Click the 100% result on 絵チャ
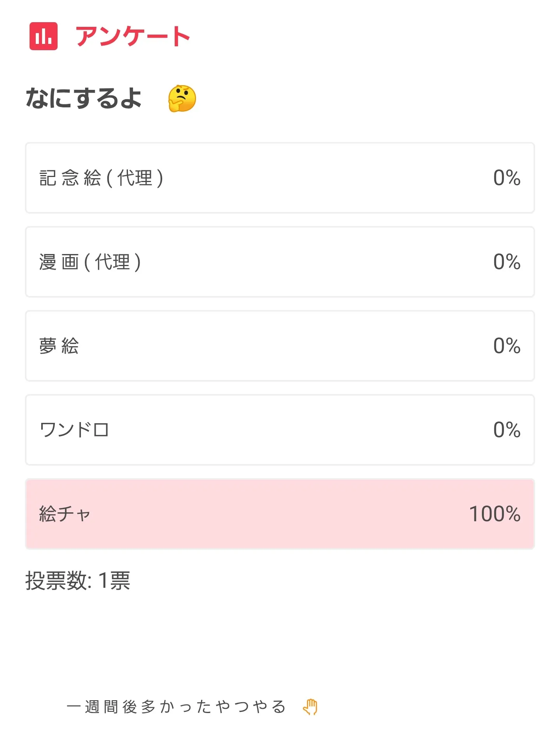 point(495,514)
